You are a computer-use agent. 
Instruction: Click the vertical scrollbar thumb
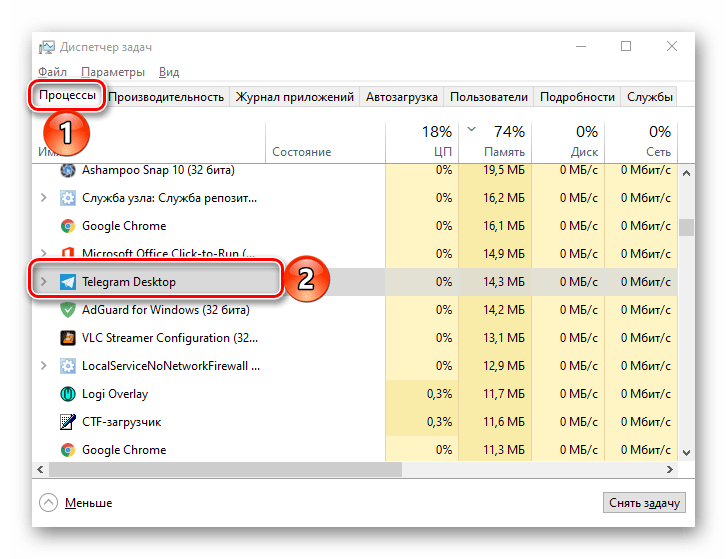tap(687, 228)
